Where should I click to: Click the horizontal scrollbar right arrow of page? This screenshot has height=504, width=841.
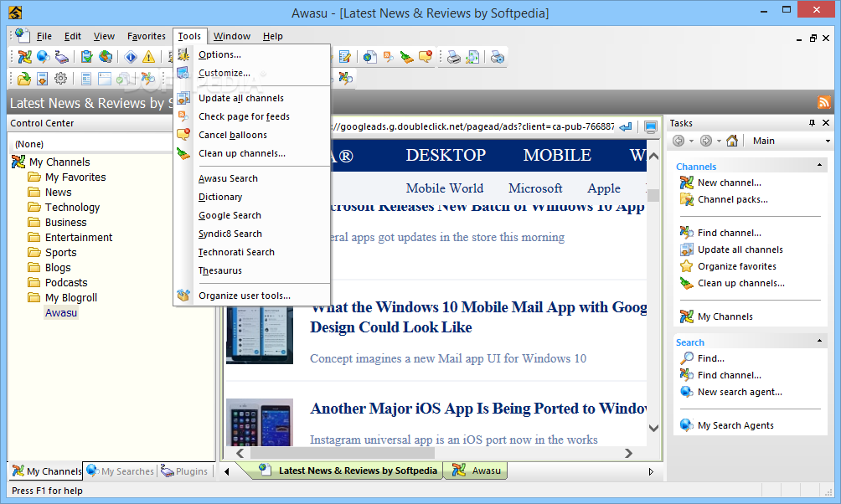click(x=628, y=454)
